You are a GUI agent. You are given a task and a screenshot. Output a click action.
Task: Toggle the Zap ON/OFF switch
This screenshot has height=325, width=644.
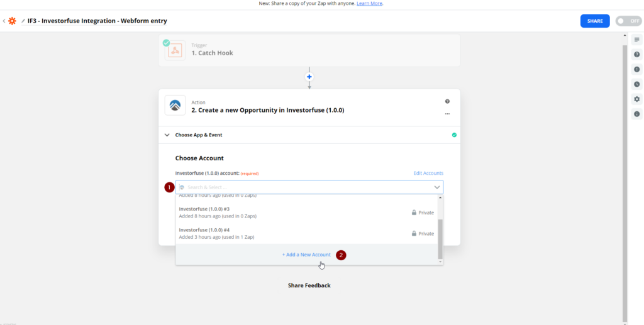(628, 21)
